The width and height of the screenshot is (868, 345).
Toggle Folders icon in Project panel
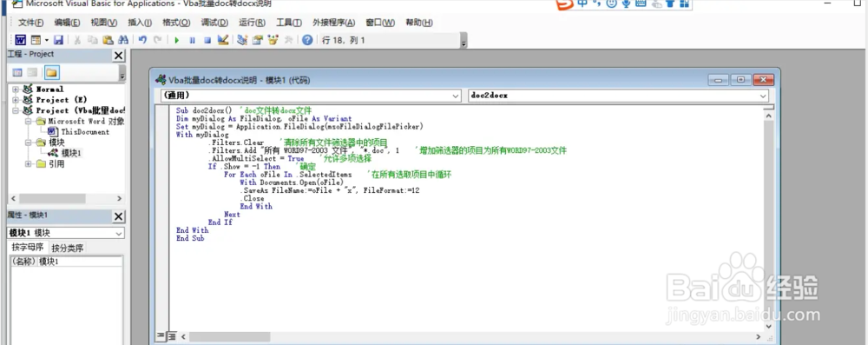[51, 73]
